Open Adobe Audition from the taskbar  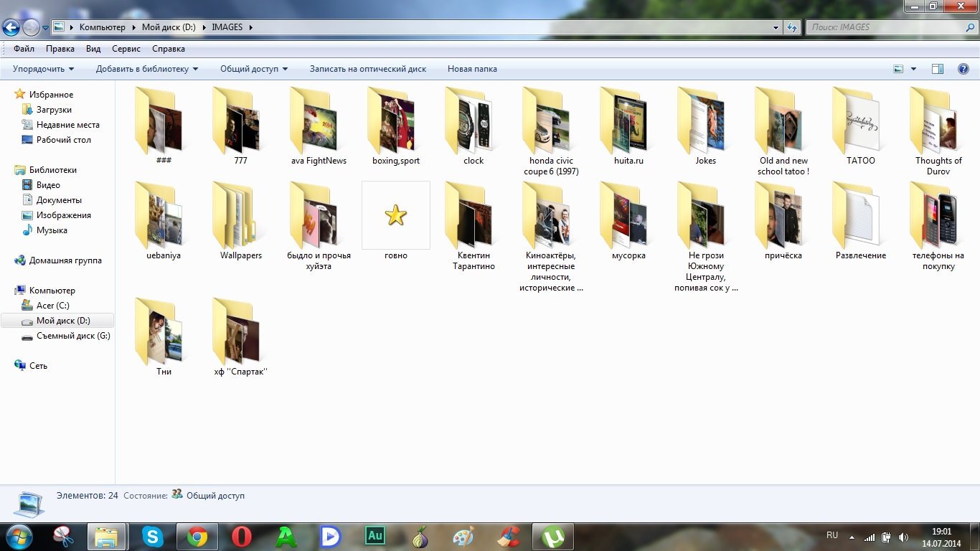click(375, 537)
